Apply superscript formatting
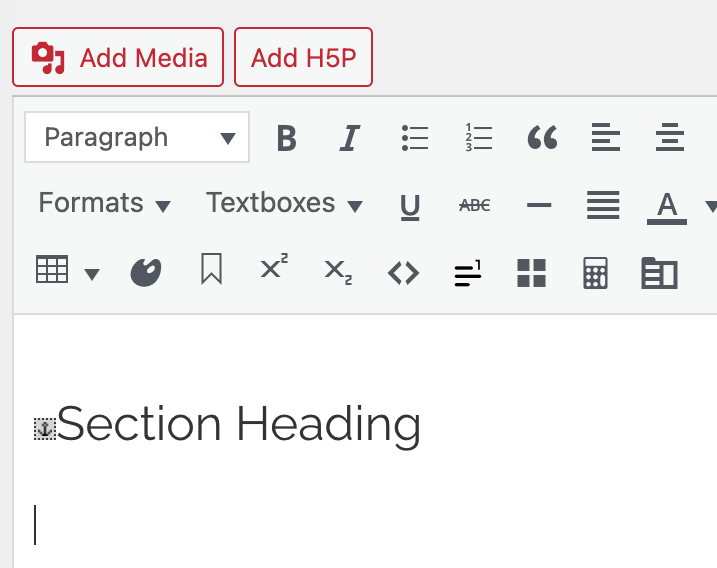 274,270
